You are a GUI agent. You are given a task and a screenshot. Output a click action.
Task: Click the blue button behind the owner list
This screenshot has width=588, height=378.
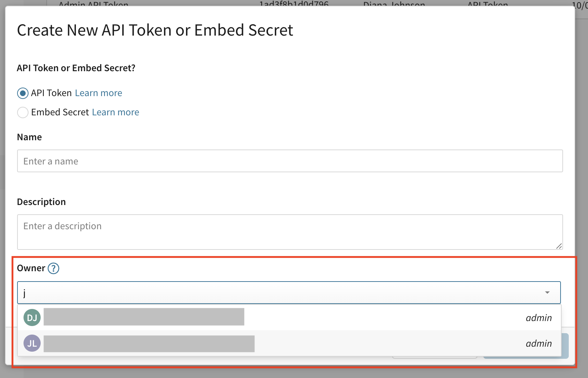[x=565, y=346]
